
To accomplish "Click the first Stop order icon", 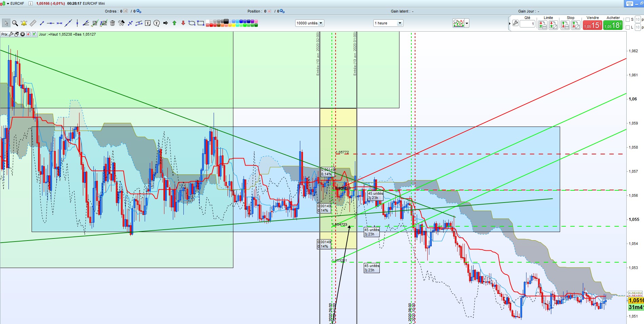I will 565,25.
